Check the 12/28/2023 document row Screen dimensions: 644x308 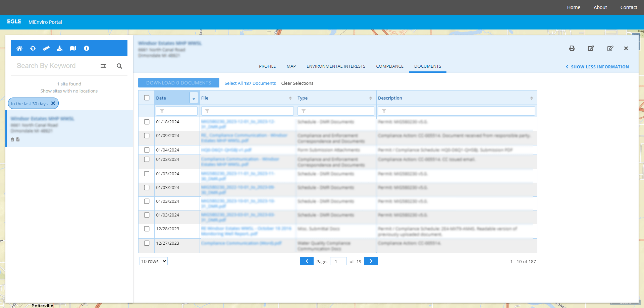click(x=147, y=229)
